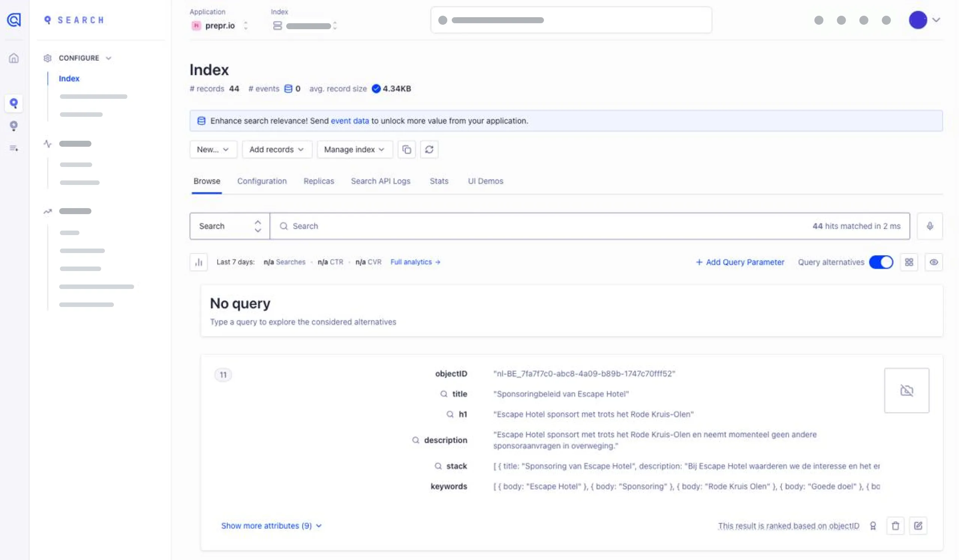Toggle the eye visibility button
The image size is (959, 560).
pos(934,262)
